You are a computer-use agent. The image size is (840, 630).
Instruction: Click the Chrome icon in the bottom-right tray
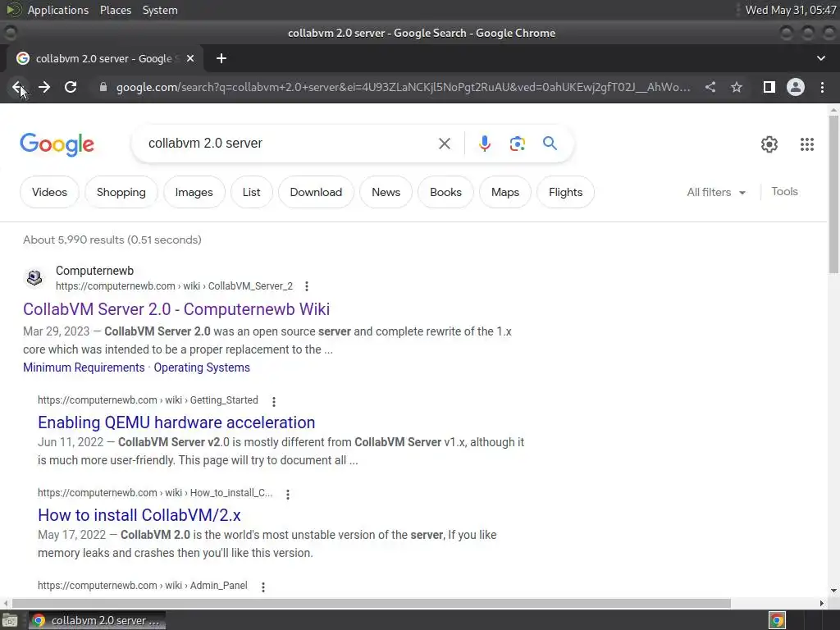click(x=777, y=620)
